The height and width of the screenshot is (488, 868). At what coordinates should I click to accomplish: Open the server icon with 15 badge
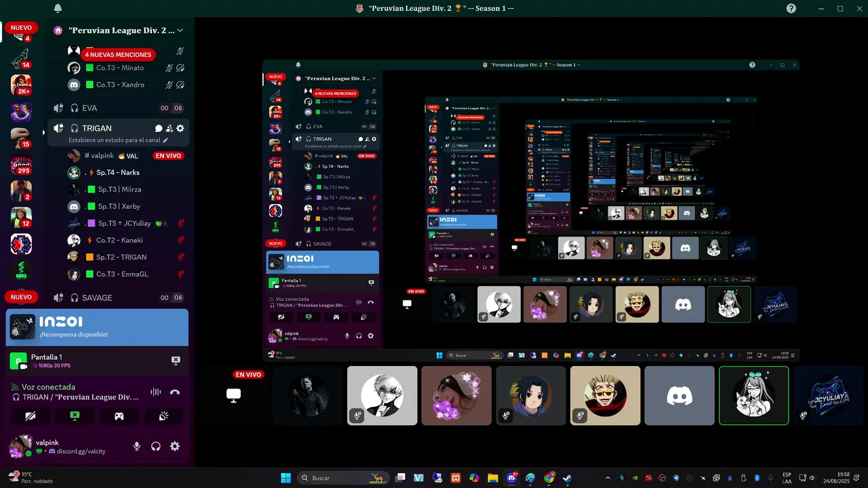click(21, 138)
